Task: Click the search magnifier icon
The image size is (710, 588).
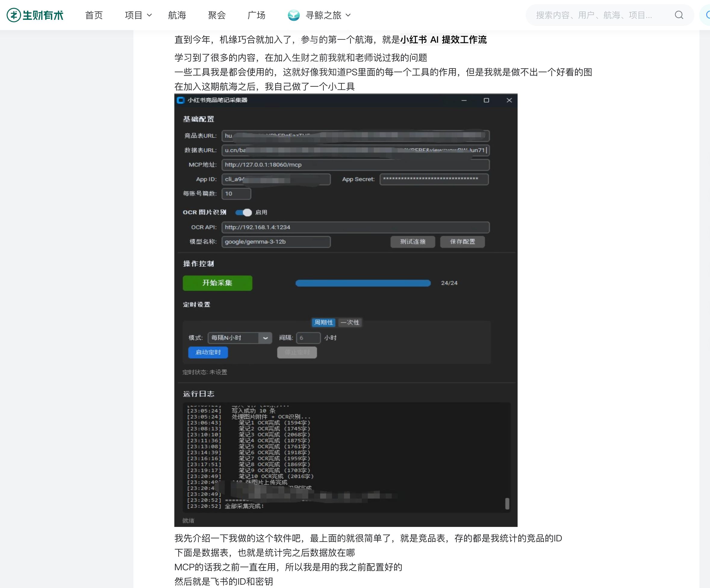Action: [679, 15]
